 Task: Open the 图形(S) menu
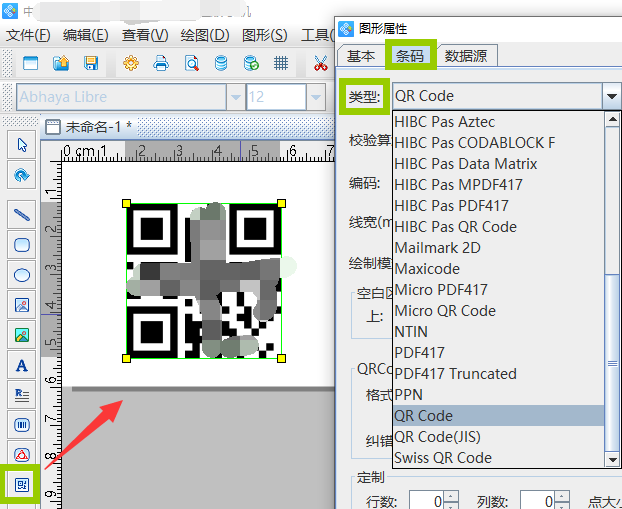tap(265, 35)
